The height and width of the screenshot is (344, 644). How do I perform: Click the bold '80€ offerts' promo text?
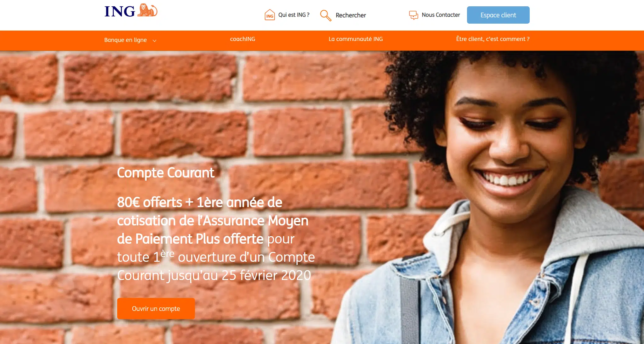click(150, 202)
